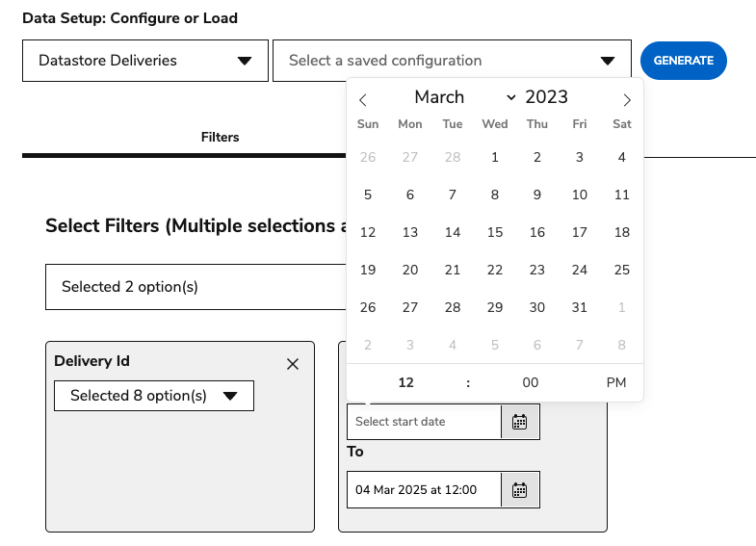The image size is (756, 546).
Task: Go to previous month in calendar
Action: pos(363,99)
